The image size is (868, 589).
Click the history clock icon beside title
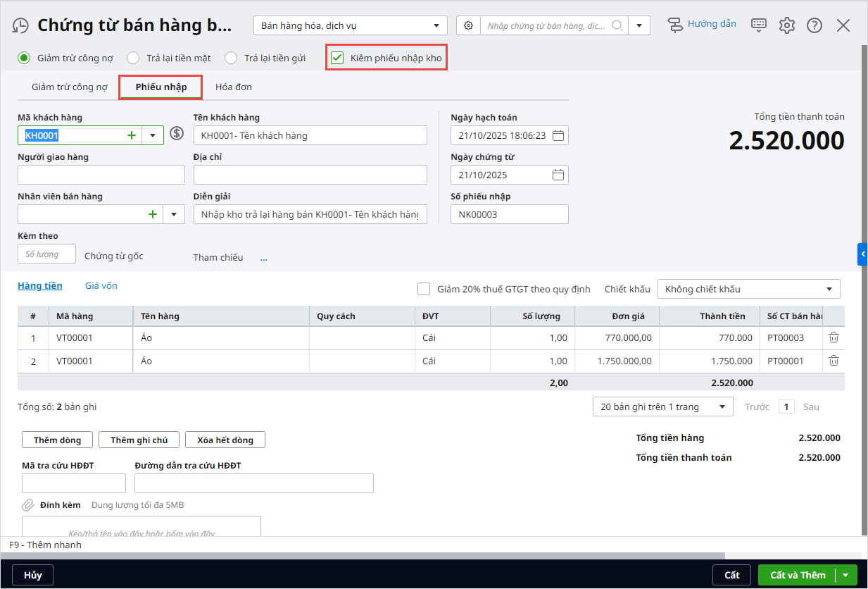tap(20, 26)
